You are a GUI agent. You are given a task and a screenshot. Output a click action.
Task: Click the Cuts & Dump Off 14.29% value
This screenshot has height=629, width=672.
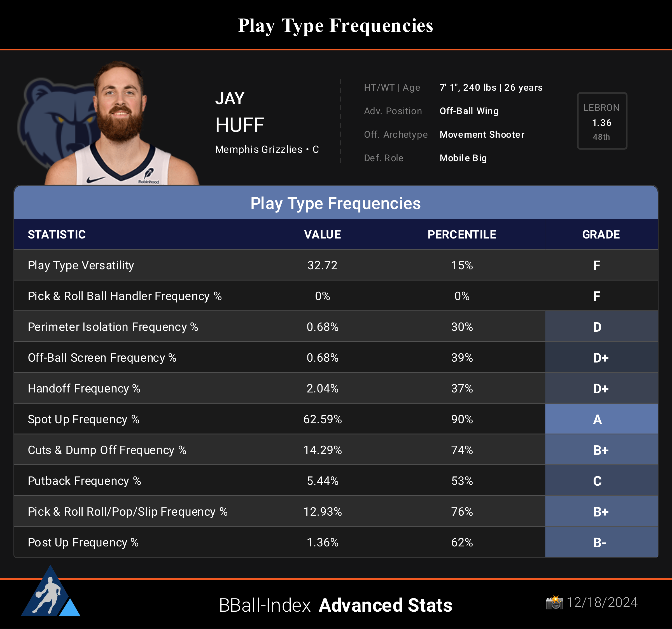point(323,450)
